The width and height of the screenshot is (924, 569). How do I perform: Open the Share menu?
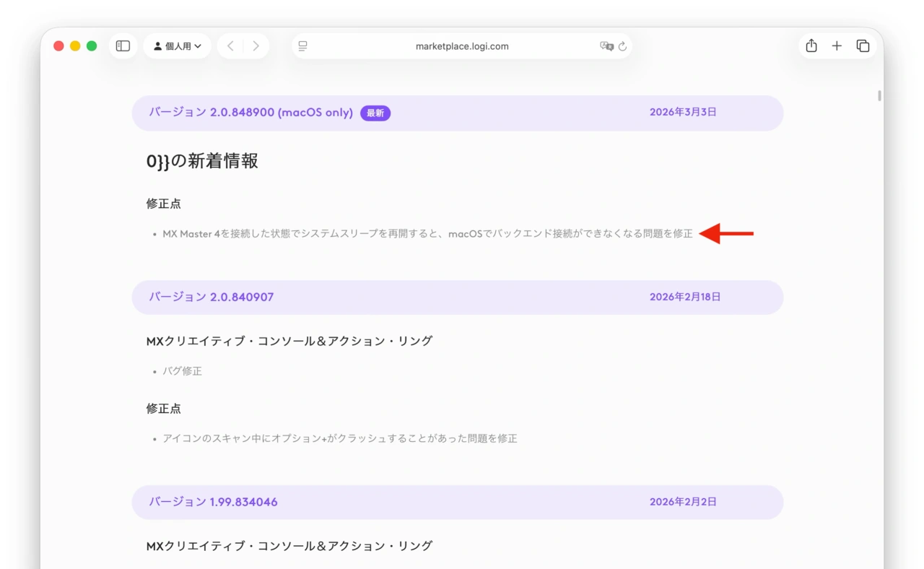811,45
